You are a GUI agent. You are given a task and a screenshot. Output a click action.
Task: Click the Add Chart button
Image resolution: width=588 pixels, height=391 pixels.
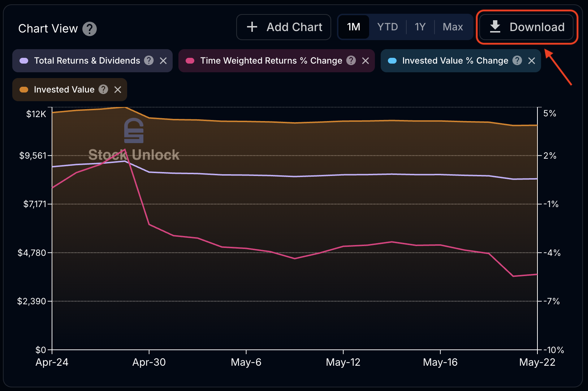(283, 27)
